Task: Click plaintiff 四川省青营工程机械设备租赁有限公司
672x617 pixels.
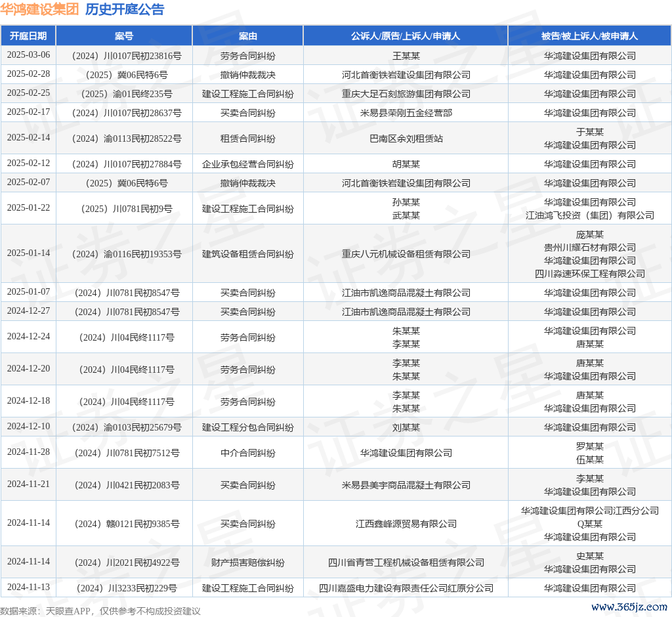Action: [x=406, y=563]
